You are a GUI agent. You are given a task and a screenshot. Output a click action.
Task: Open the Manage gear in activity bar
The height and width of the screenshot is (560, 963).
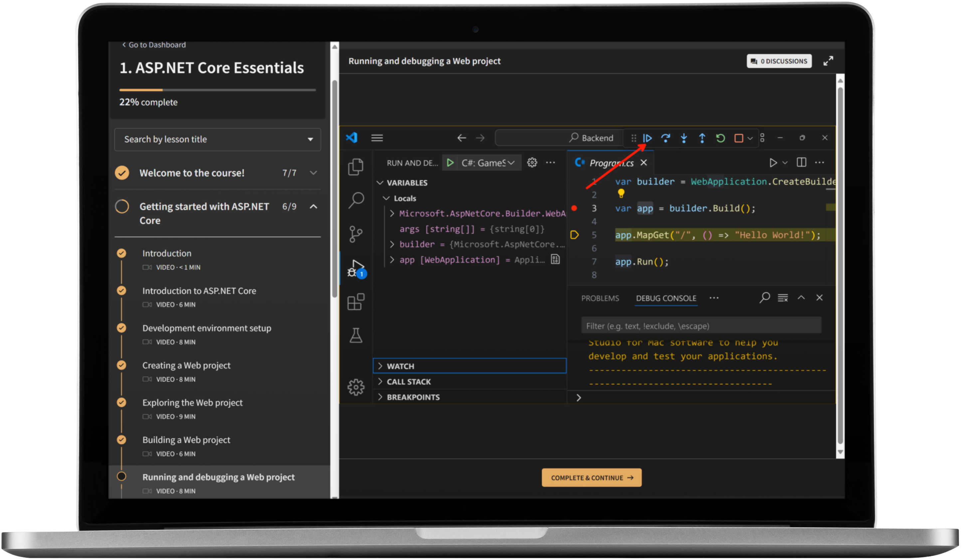(356, 387)
